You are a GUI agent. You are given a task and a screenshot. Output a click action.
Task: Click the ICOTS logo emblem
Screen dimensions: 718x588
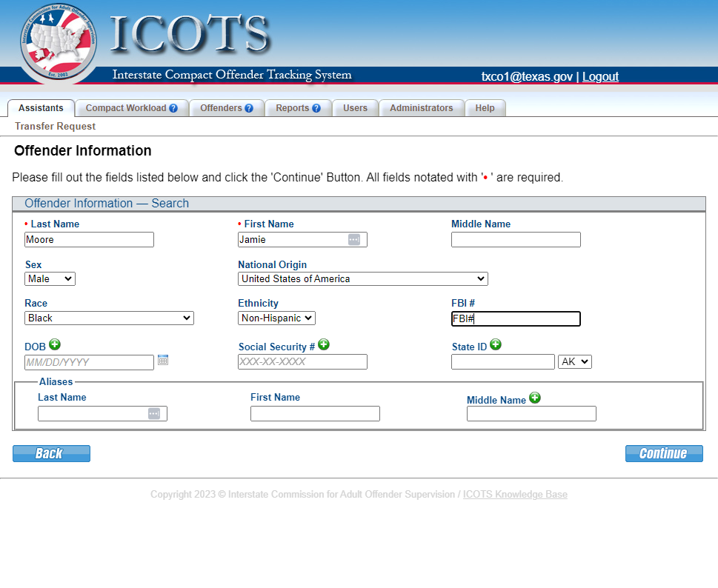[58, 42]
